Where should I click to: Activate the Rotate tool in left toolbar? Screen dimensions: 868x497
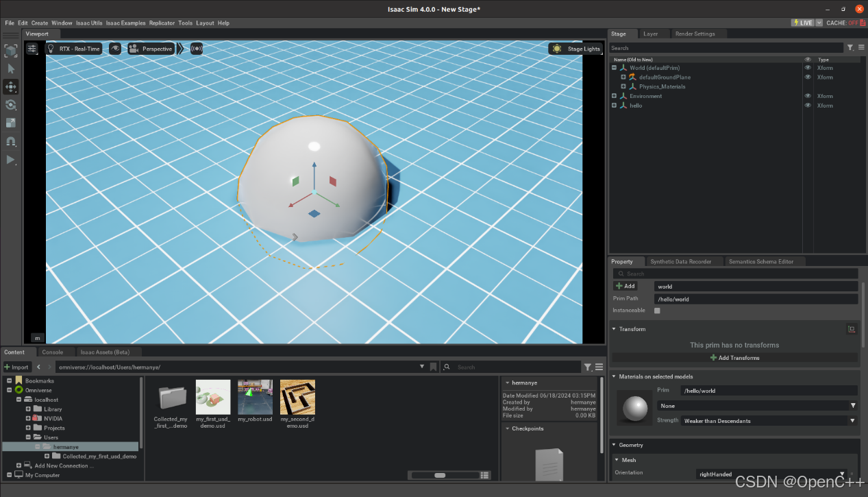point(11,105)
